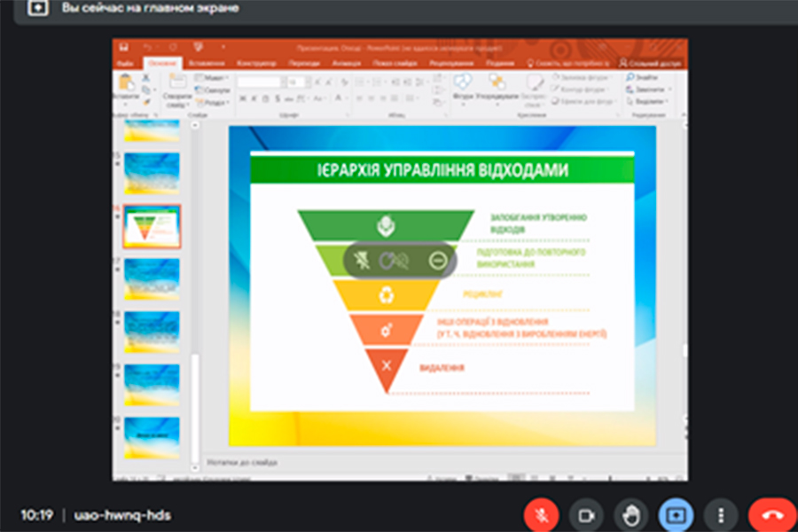Click the tell-me lightbulb search box
This screenshot has height=532, width=798.
click(568, 63)
